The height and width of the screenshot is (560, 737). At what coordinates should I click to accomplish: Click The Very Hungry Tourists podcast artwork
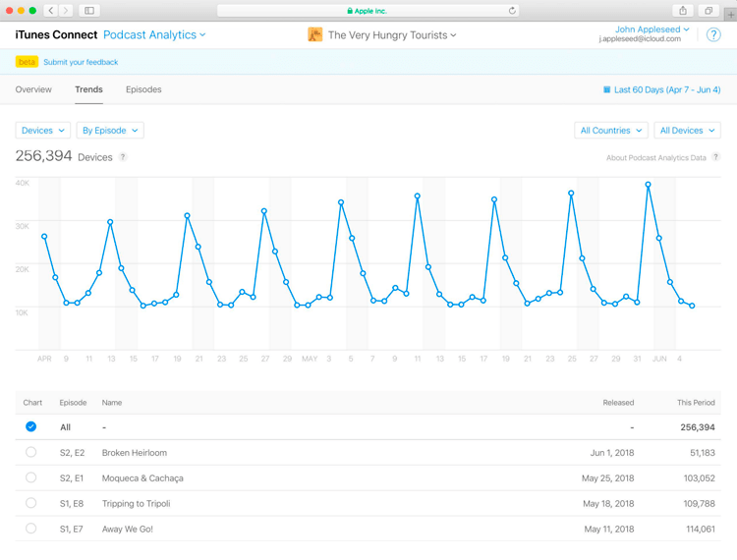[x=314, y=34]
